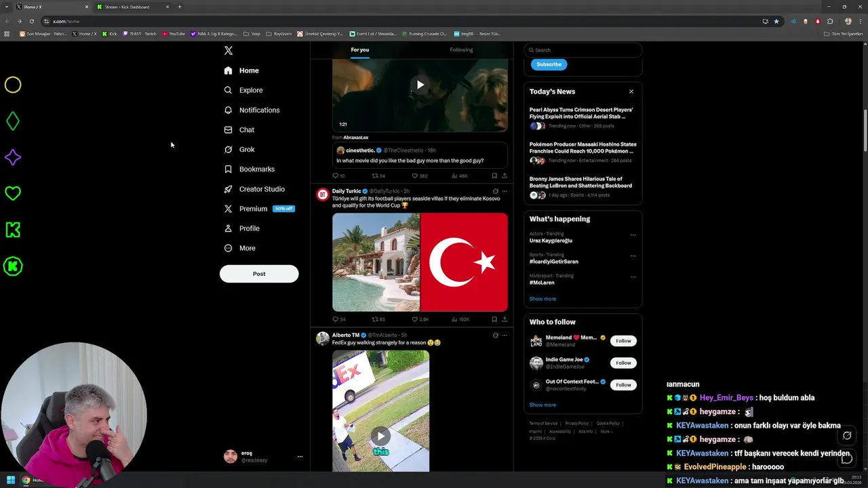Open Chat in the sidebar
The image size is (868, 488).
click(239, 129)
